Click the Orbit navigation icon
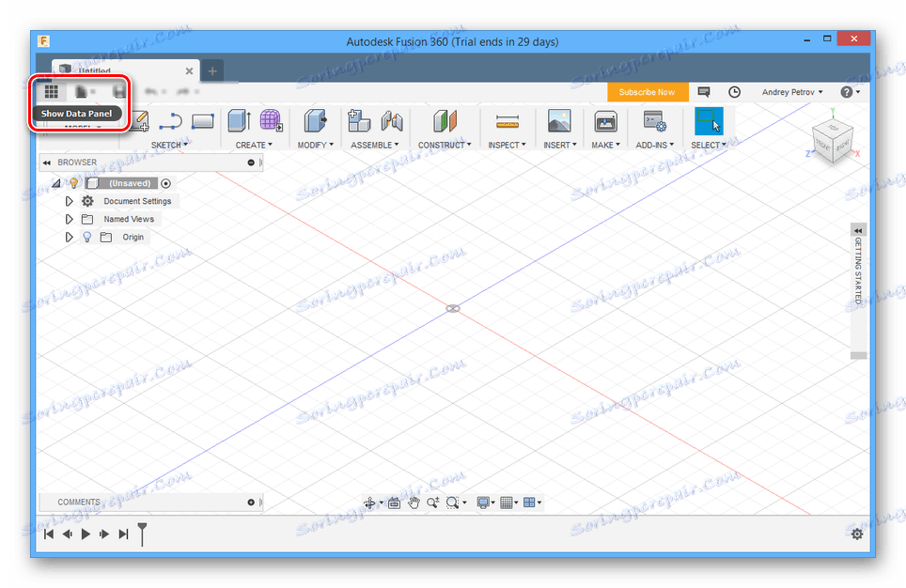The width and height of the screenshot is (906, 588). [369, 503]
